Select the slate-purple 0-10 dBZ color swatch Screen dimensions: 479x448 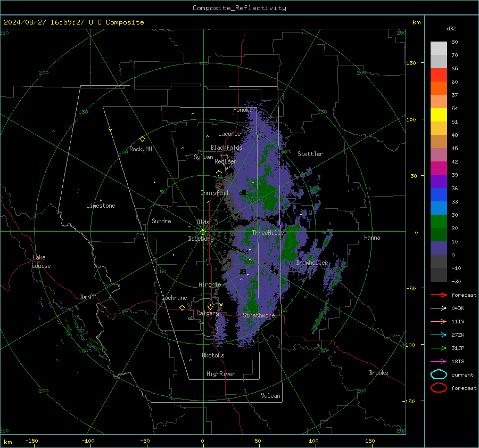click(x=439, y=248)
